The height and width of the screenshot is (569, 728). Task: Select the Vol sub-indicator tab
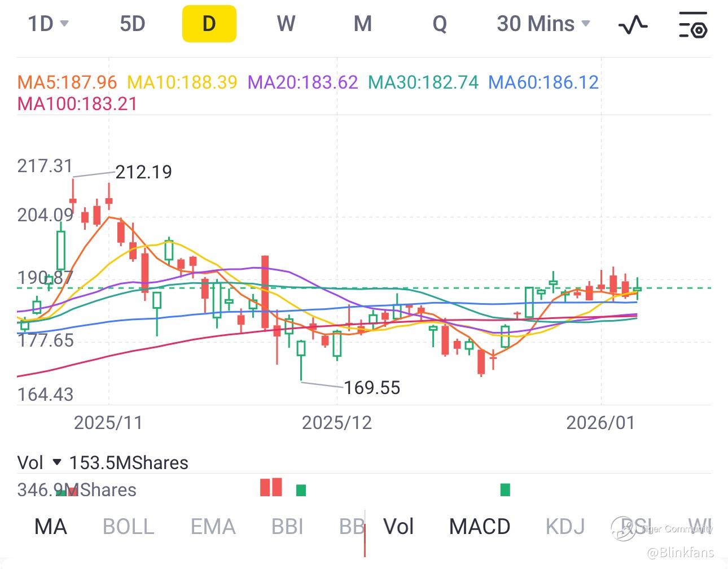coord(398,527)
